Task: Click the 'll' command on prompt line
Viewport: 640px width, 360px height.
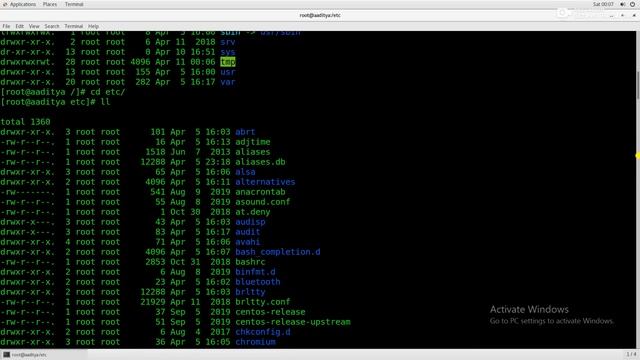Action: (x=105, y=102)
